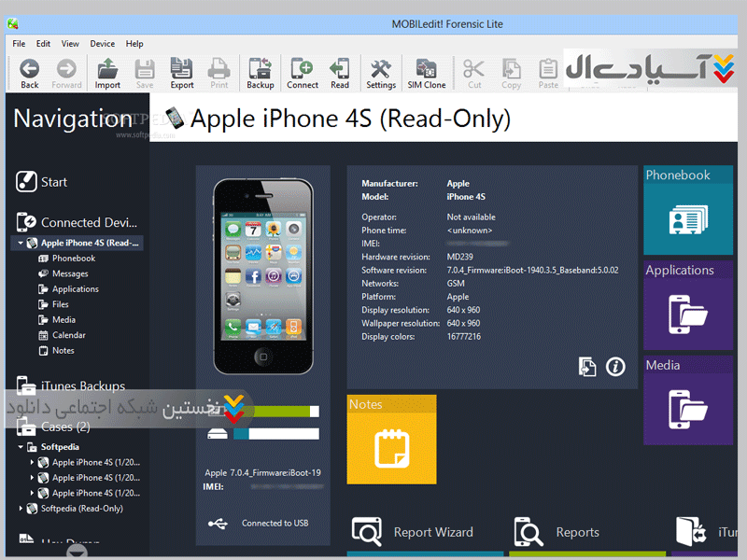This screenshot has height=560, width=747.
Task: Click the Connect device icon
Action: point(303,72)
